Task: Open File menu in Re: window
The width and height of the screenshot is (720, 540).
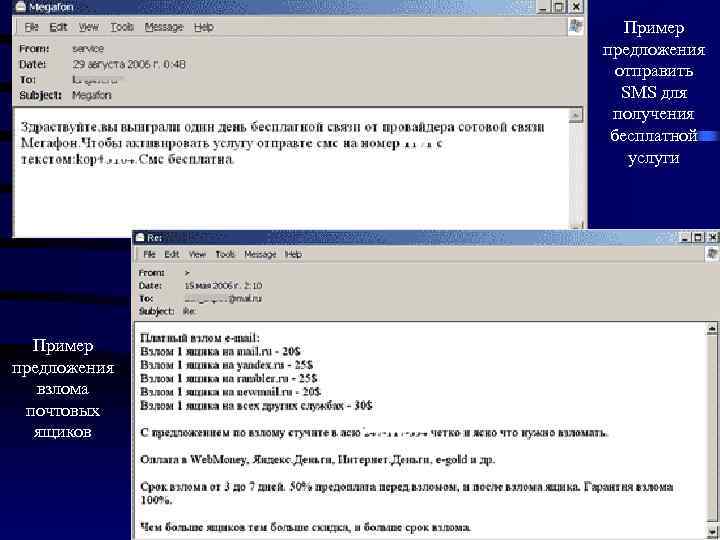Action: (x=149, y=254)
